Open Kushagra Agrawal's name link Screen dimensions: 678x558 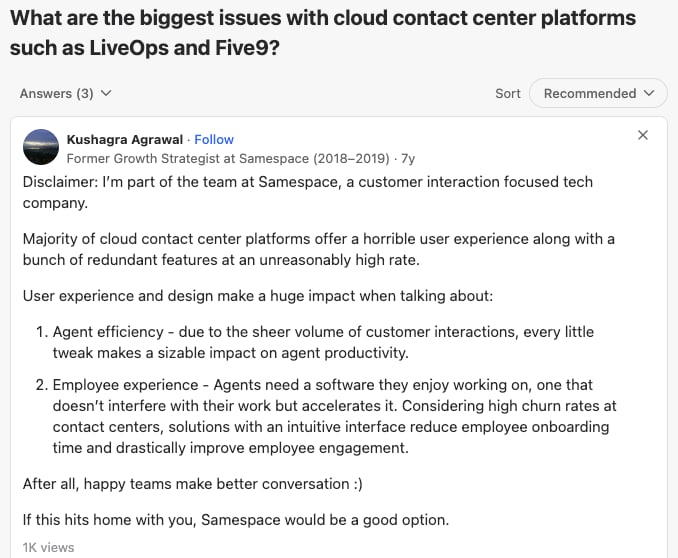125,140
